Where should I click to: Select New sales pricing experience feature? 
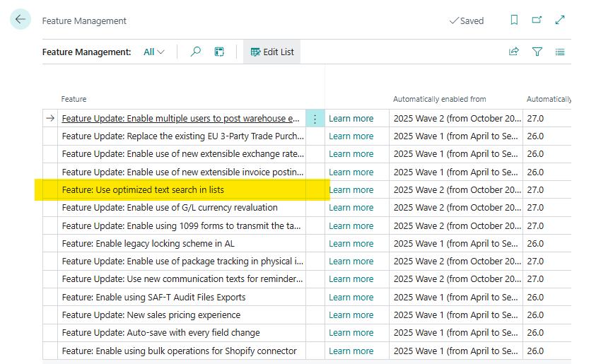tap(151, 315)
